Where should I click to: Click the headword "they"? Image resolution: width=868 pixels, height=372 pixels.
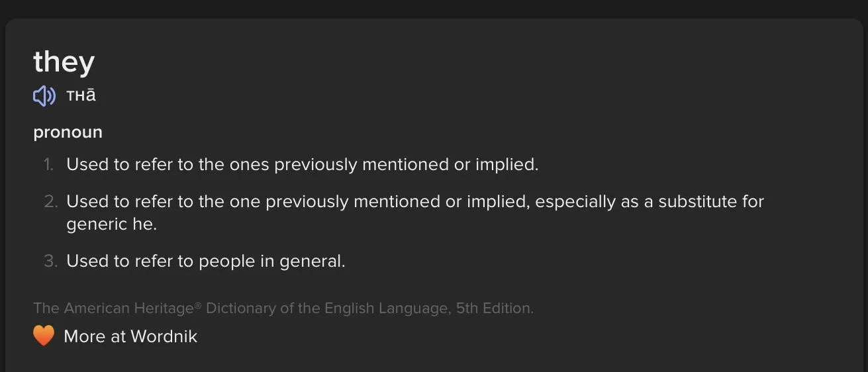[64, 62]
